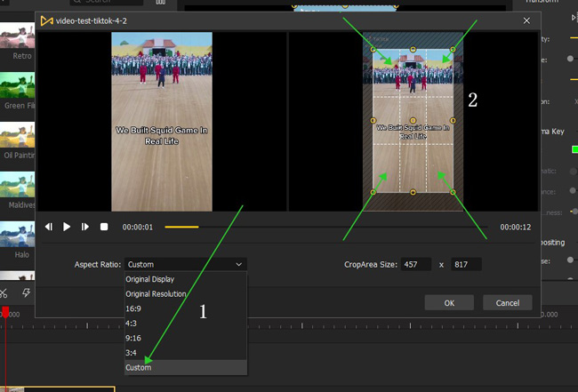578x392 pixels.
Task: Cancel the crop dialog
Action: pos(507,303)
